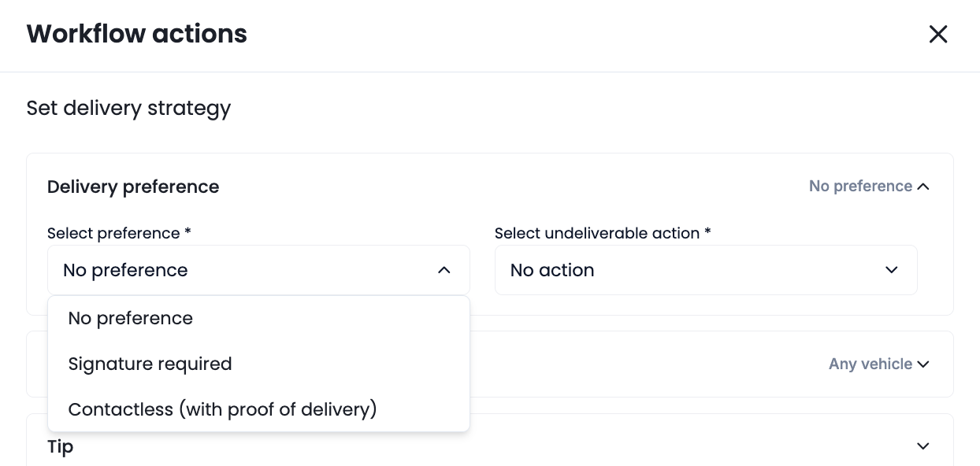Open the Select undeliverable action dropdown
The image size is (980, 466).
[x=705, y=270]
